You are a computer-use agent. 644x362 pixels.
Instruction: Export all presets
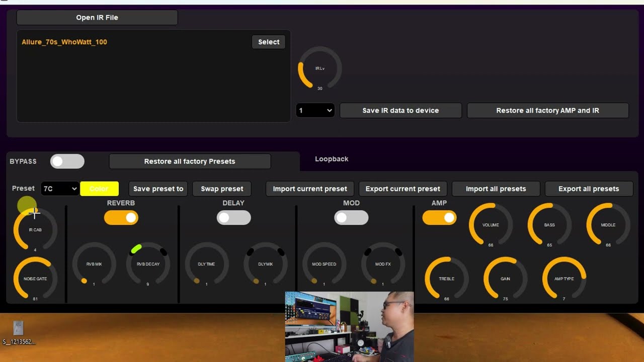click(x=589, y=189)
